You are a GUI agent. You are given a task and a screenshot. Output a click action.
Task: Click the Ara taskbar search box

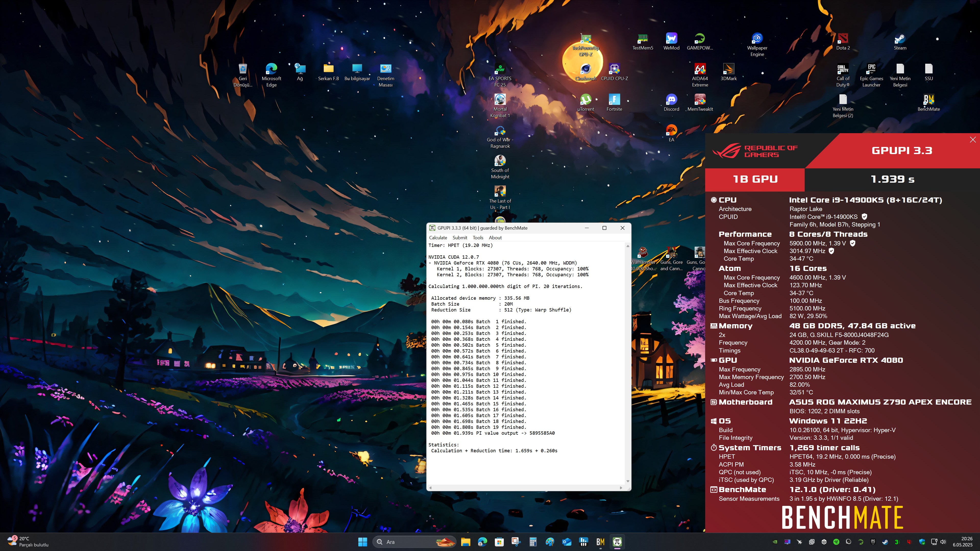click(414, 542)
